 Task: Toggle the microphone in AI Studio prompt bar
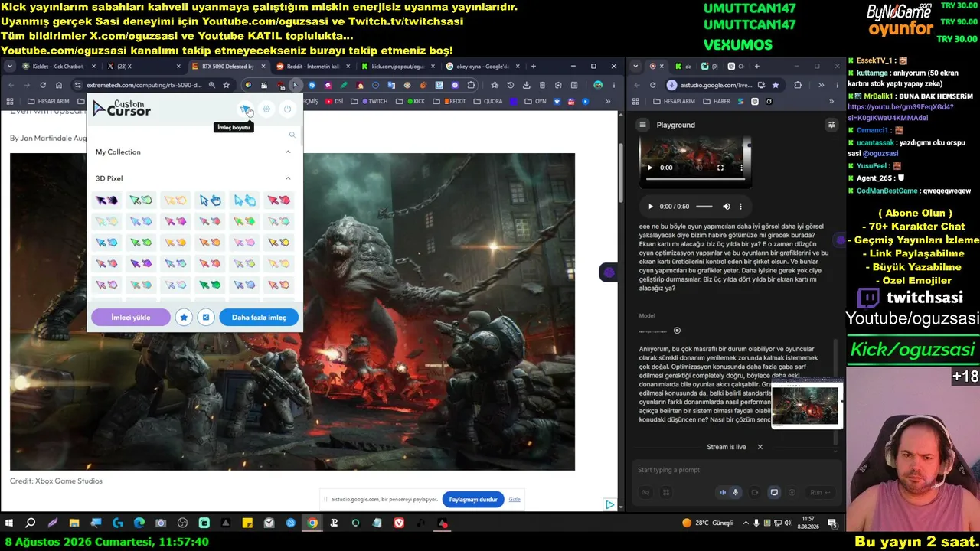[x=736, y=493]
